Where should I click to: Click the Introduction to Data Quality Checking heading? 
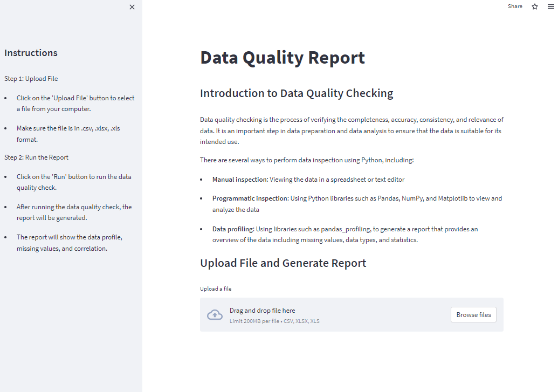coord(297,93)
